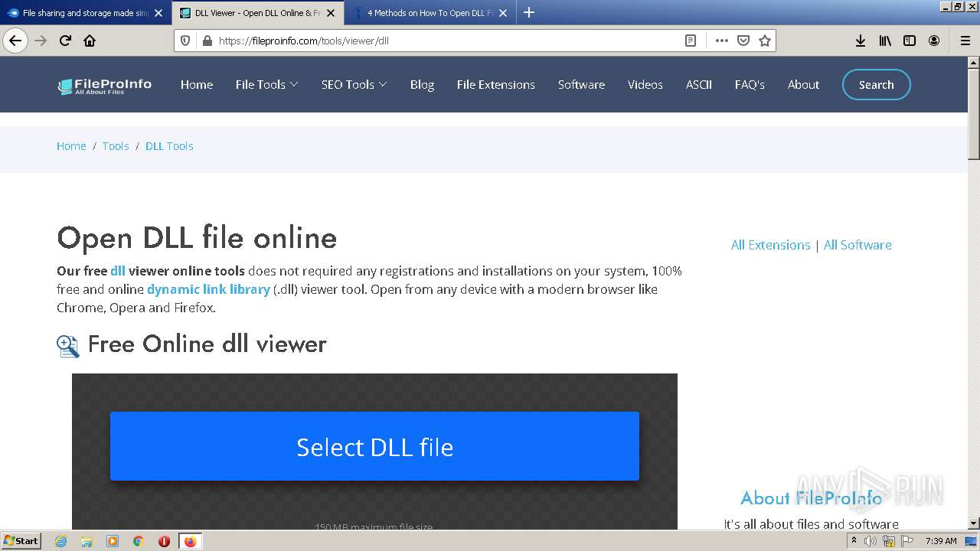
Task: Open a new tab with plus button
Action: pyautogui.click(x=529, y=12)
